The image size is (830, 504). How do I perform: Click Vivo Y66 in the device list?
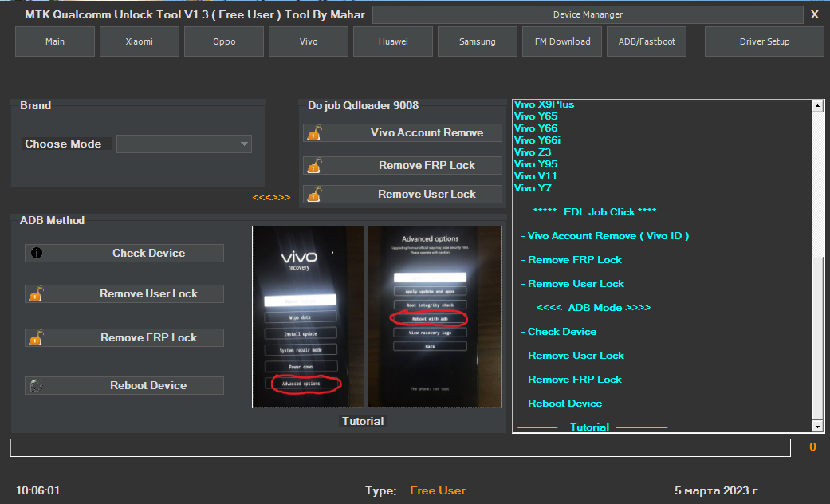point(536,128)
